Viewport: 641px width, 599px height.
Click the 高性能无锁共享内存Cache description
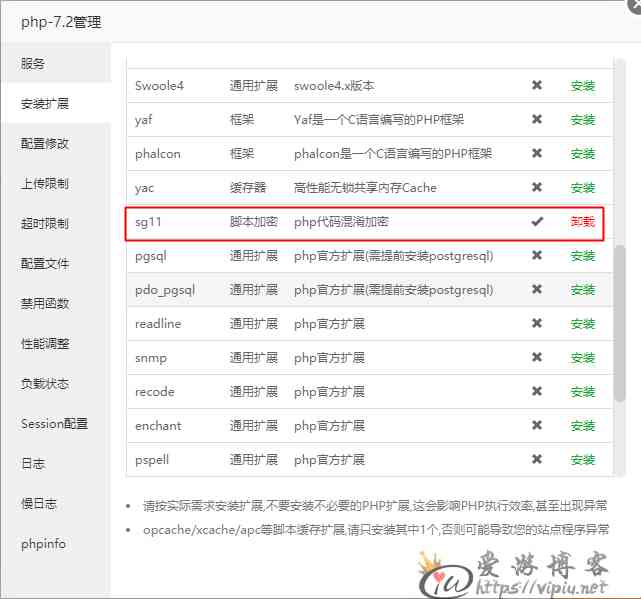click(x=365, y=188)
